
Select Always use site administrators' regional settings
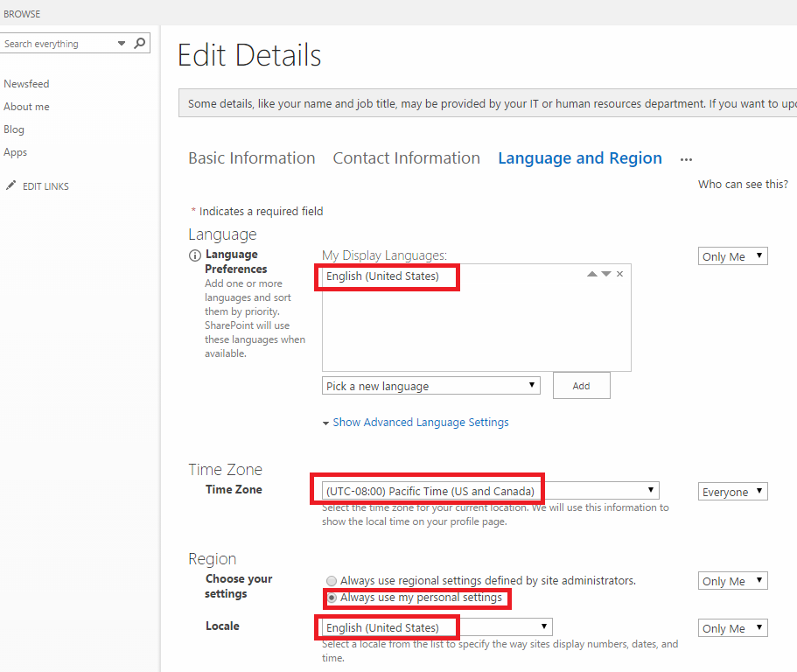pos(332,580)
